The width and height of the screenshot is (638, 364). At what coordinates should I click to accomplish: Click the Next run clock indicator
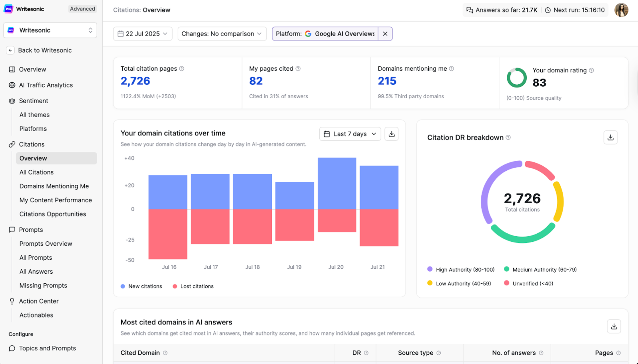tap(575, 10)
